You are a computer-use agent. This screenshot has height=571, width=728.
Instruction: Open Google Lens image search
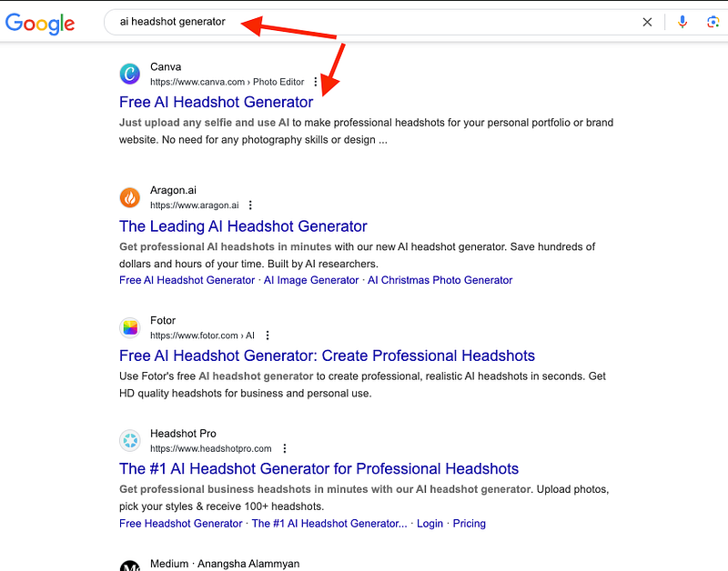(713, 22)
